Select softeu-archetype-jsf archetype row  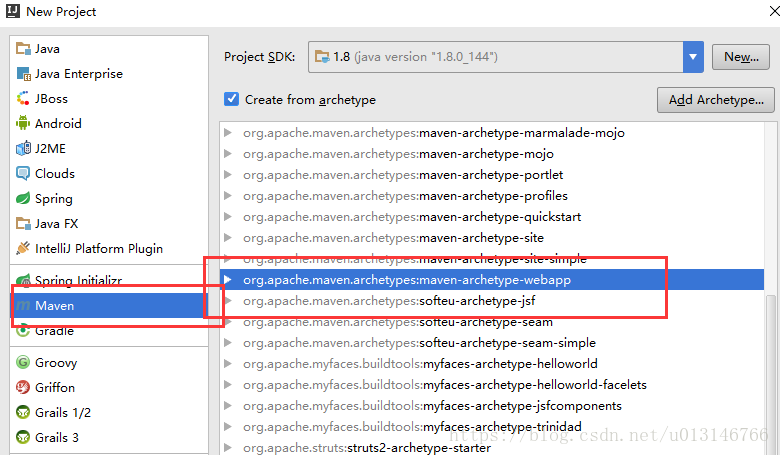[491, 300]
